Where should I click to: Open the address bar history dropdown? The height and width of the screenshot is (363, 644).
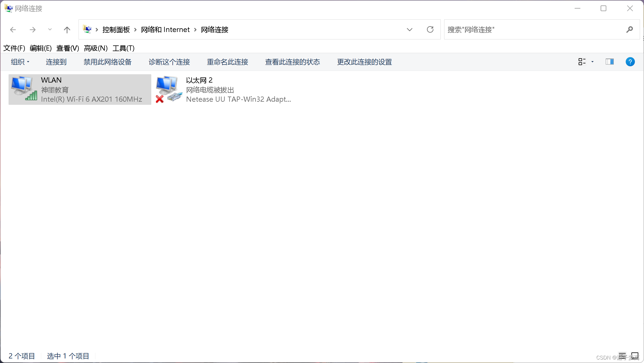pyautogui.click(x=410, y=29)
